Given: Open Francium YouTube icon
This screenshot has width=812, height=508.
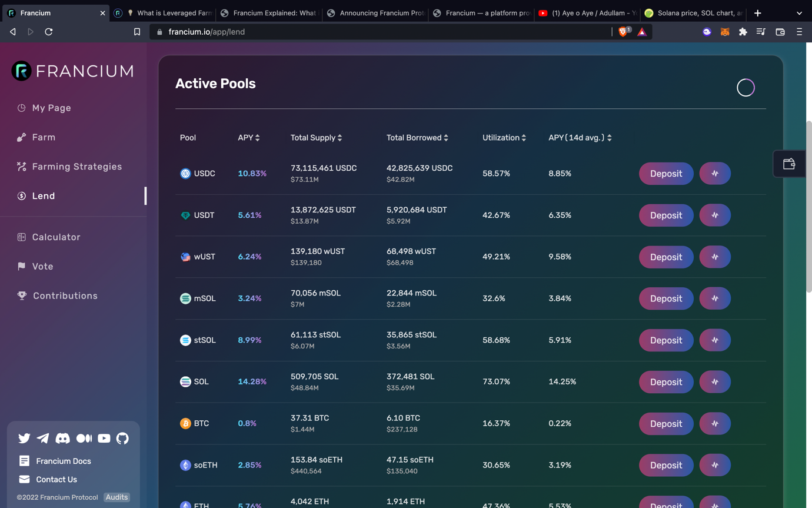Looking at the screenshot, I should click(x=104, y=438).
